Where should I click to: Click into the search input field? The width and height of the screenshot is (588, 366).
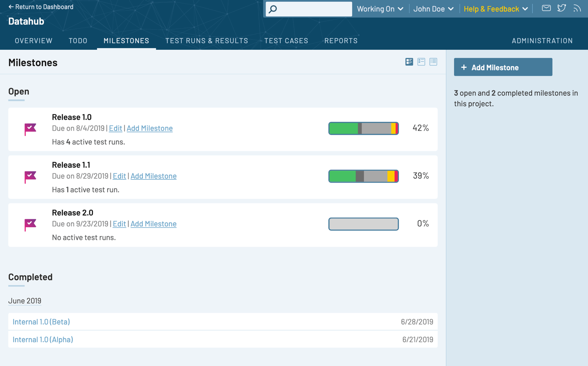click(x=314, y=9)
